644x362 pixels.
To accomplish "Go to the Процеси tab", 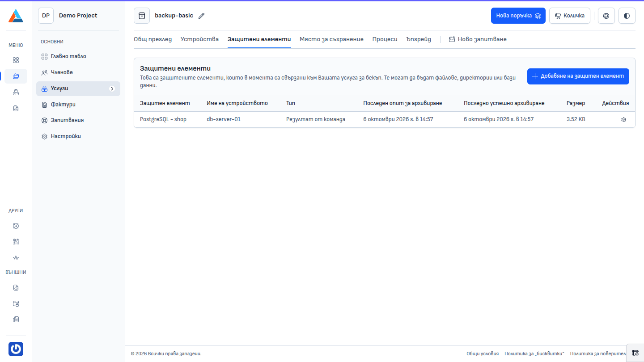I will pos(385,39).
